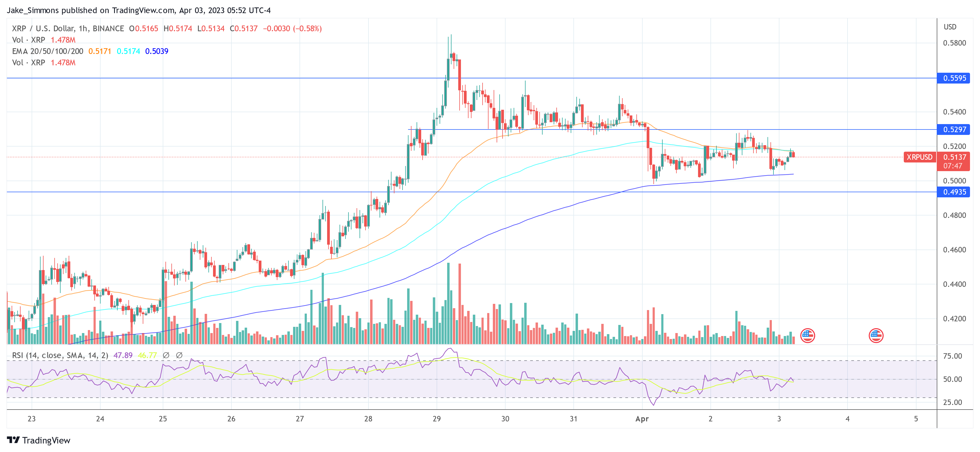980x452 pixels.
Task: Click the low price value L0.5134
Action: 211,29
